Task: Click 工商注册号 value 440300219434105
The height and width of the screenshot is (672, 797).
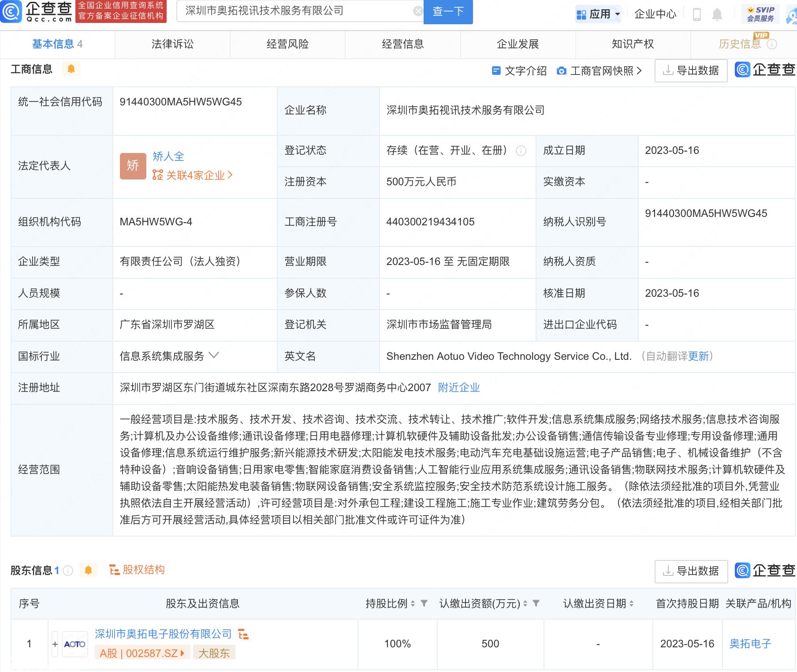Action: [430, 222]
